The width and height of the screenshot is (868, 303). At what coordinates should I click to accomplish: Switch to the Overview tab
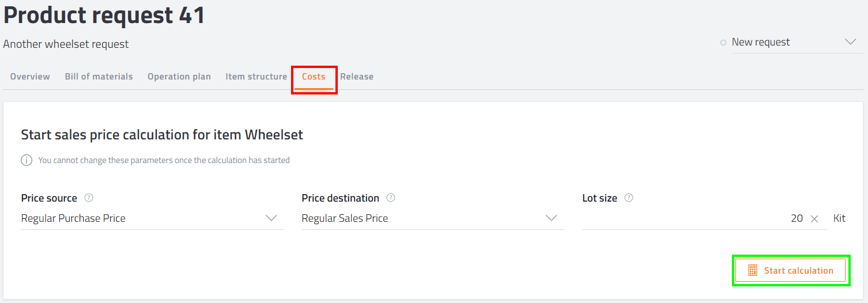click(x=30, y=77)
